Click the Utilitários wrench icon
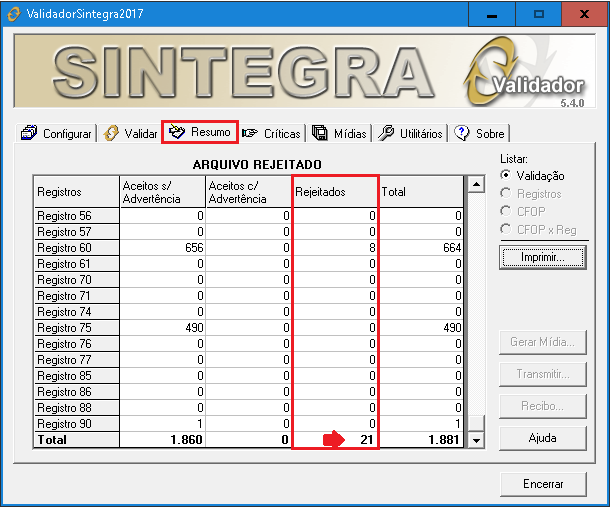The width and height of the screenshot is (612, 508). click(386, 133)
